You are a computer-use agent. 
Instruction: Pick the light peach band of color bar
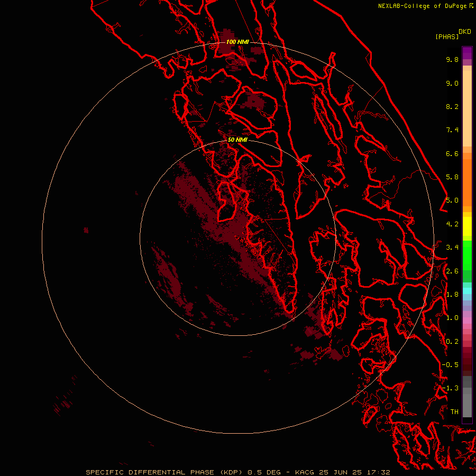467,108
